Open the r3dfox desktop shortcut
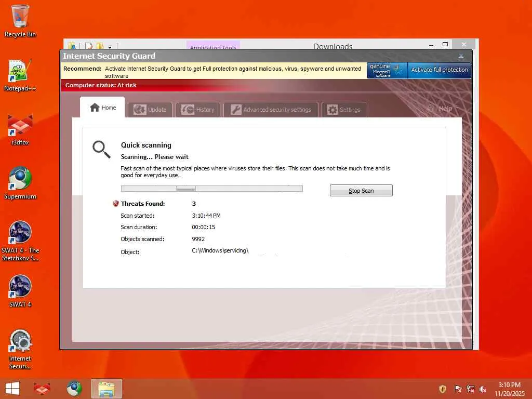 (20, 129)
